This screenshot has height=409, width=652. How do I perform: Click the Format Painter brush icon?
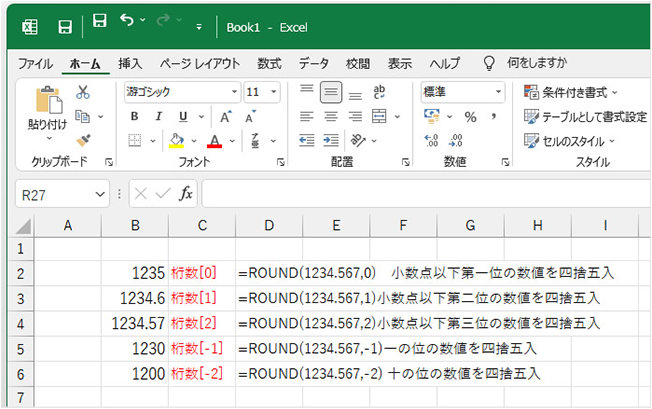83,140
